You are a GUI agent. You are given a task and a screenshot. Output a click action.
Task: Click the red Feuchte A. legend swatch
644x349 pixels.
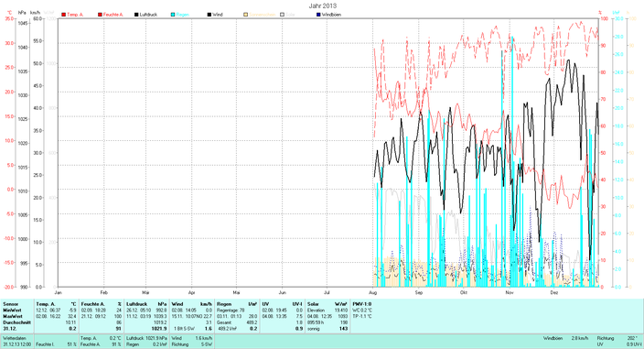(100, 15)
